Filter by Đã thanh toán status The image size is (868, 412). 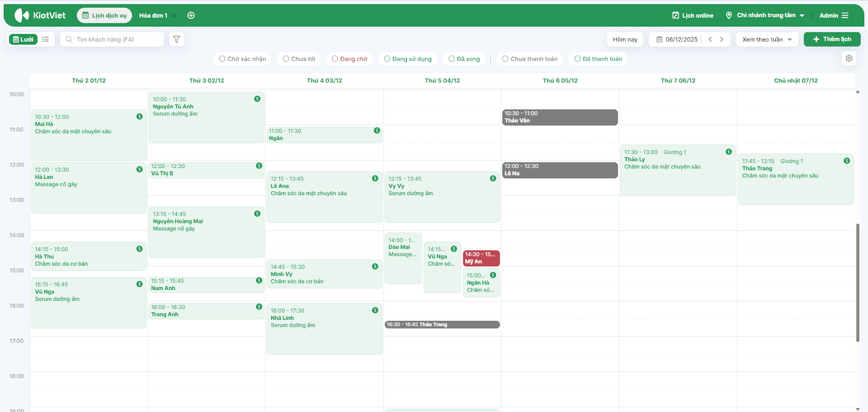click(x=598, y=59)
